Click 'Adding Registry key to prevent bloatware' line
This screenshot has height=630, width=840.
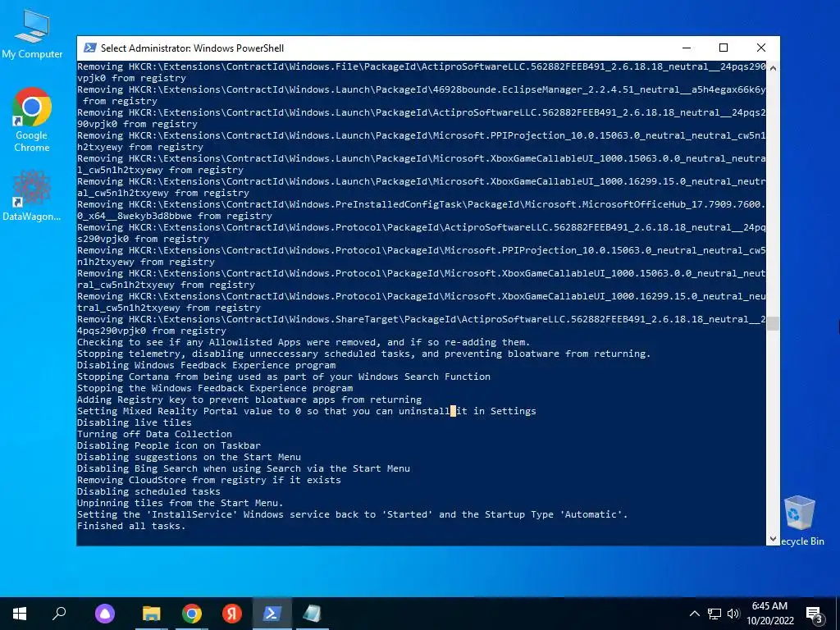click(x=249, y=399)
